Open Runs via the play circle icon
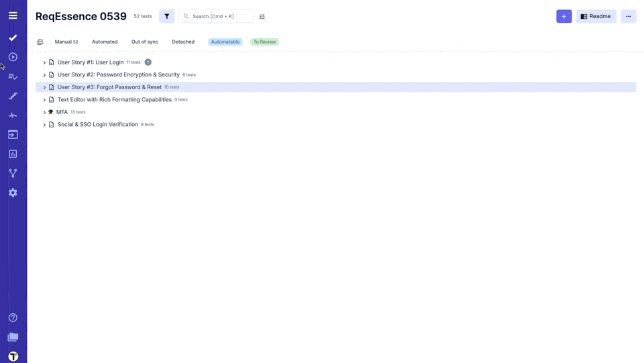This screenshot has height=363, width=644. click(x=13, y=57)
